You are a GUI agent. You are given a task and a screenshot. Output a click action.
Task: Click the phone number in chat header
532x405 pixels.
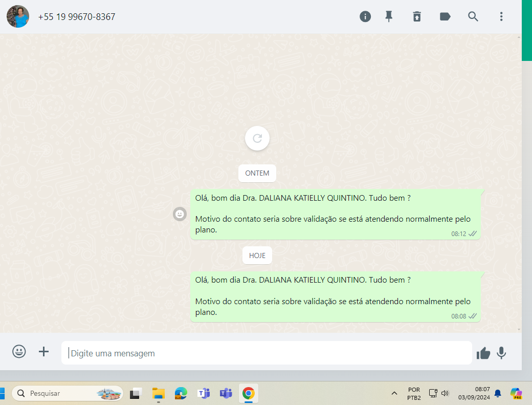pyautogui.click(x=77, y=17)
